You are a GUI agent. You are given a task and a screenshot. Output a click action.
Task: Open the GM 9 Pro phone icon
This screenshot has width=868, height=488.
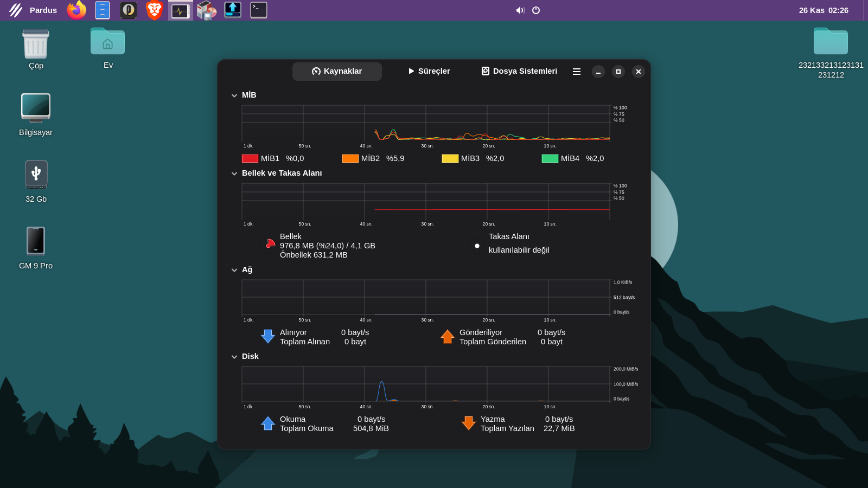pyautogui.click(x=36, y=241)
